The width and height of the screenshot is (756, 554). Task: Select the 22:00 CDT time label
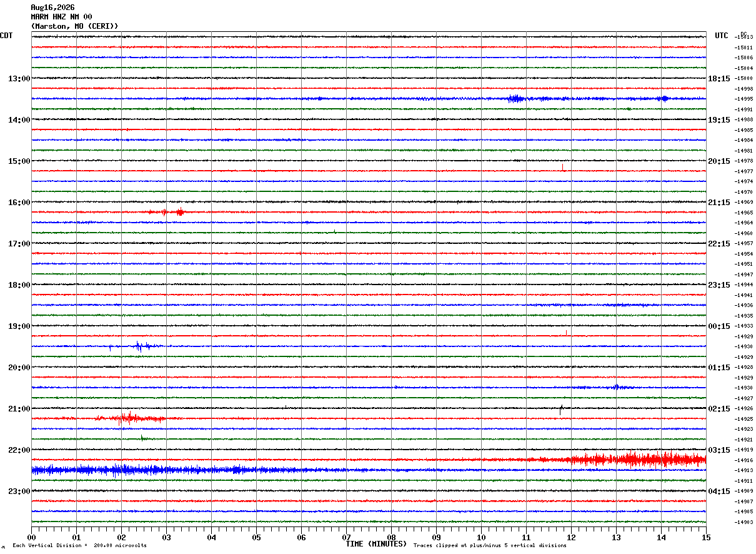[x=19, y=450]
